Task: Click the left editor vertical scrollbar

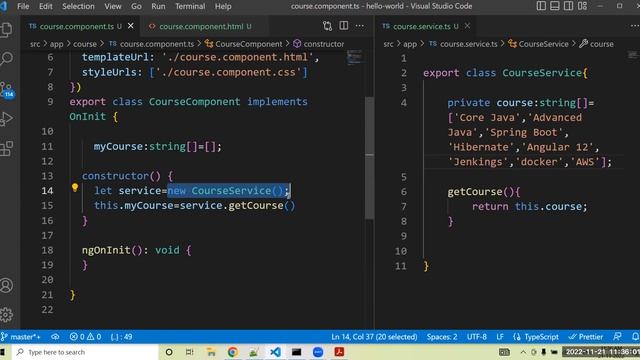Action: point(369,158)
